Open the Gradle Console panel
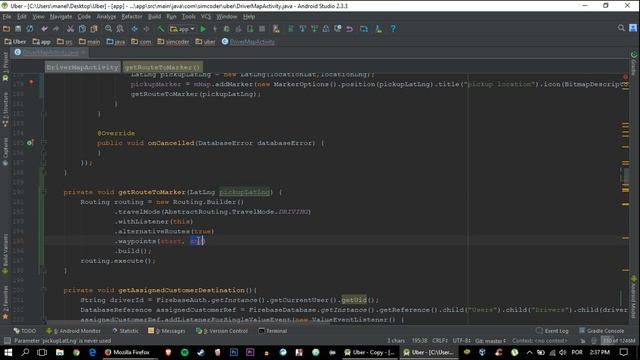This screenshot has width=640, height=360. pyautogui.click(x=602, y=331)
